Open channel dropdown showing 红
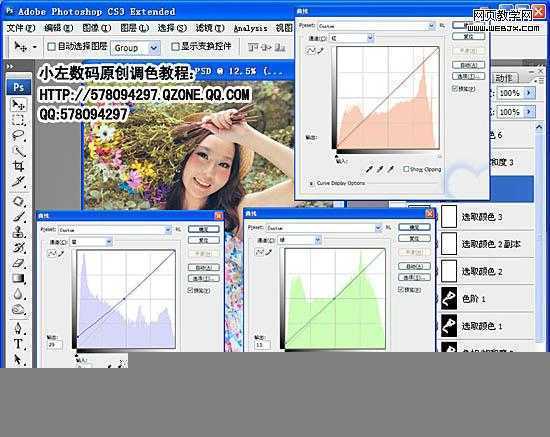The width and height of the screenshot is (550, 437). click(370, 38)
